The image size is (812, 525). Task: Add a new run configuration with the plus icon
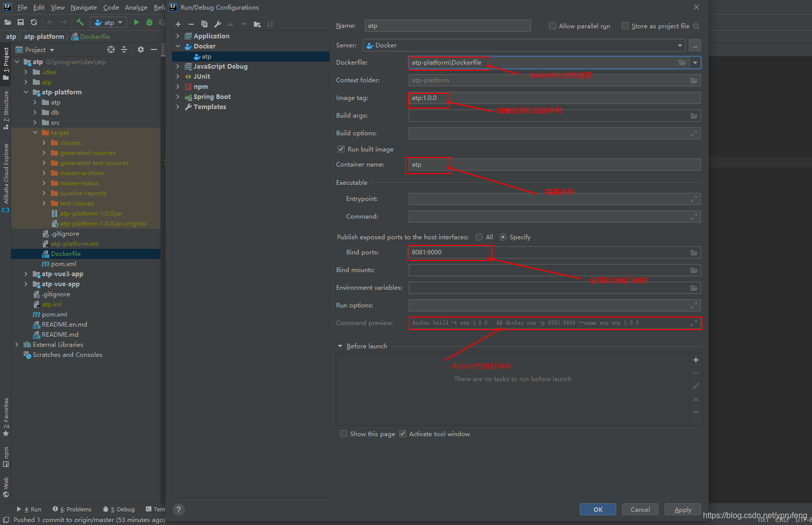178,24
